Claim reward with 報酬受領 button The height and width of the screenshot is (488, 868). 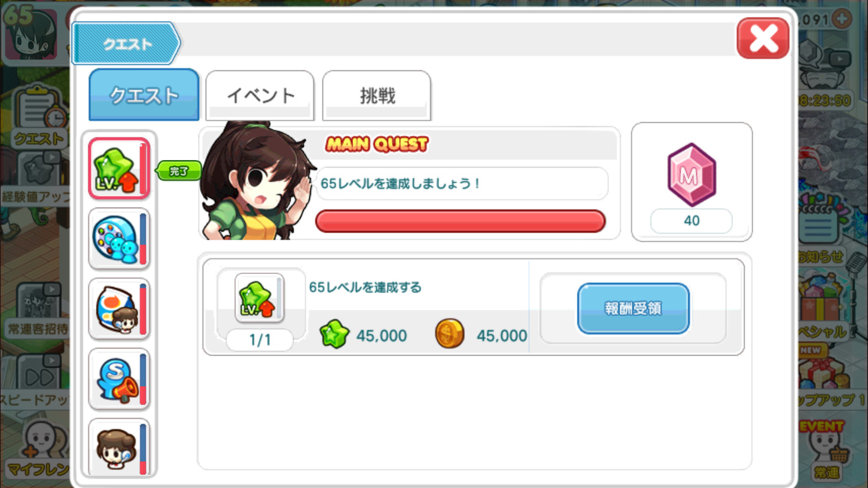633,309
